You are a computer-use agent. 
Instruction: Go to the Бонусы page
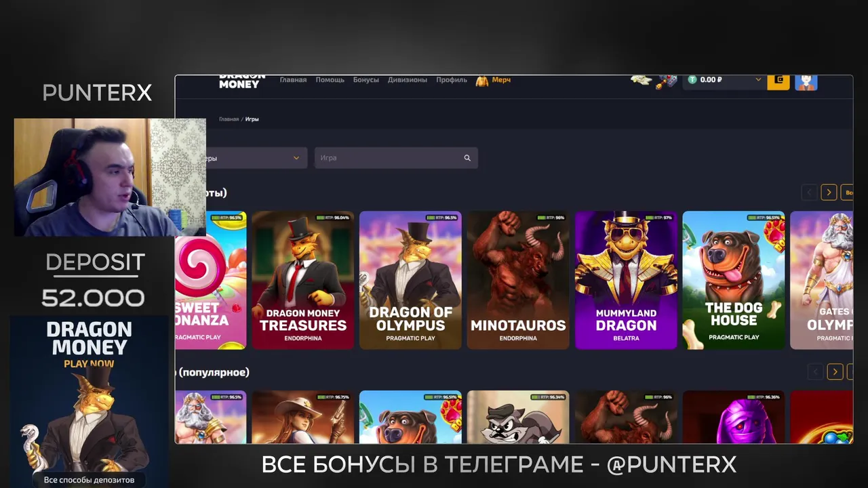366,80
